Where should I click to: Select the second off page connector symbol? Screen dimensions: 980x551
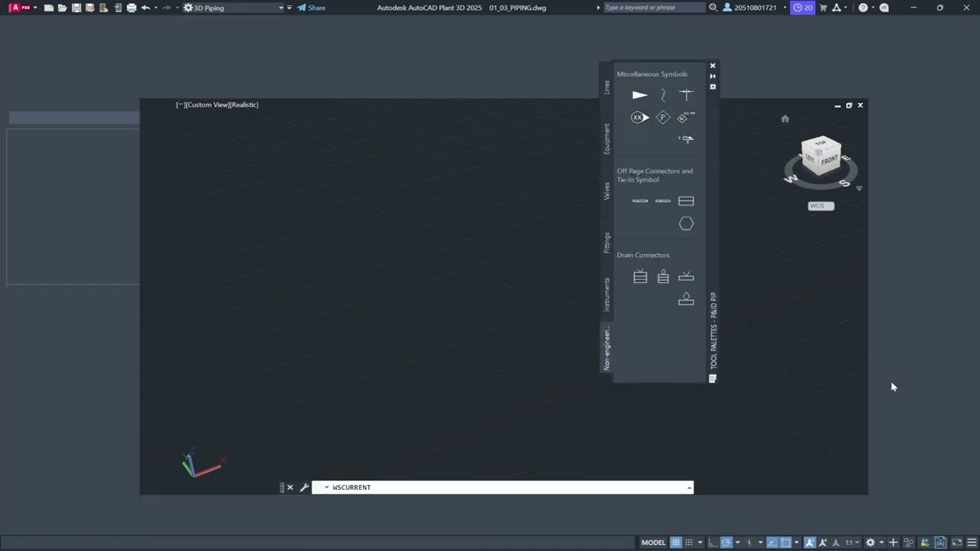pos(663,201)
